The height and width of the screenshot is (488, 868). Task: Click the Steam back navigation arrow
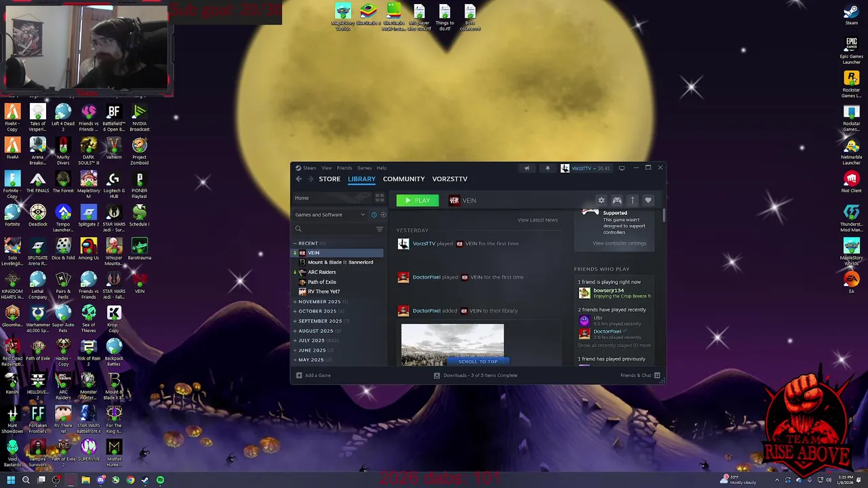[x=298, y=179]
